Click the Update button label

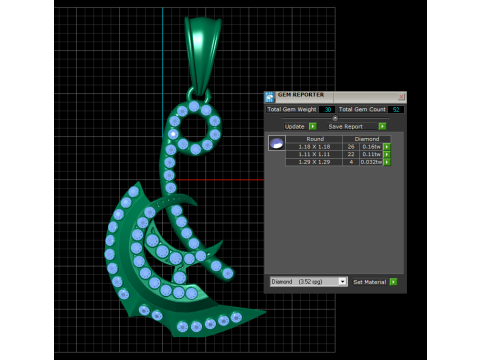coord(294,127)
